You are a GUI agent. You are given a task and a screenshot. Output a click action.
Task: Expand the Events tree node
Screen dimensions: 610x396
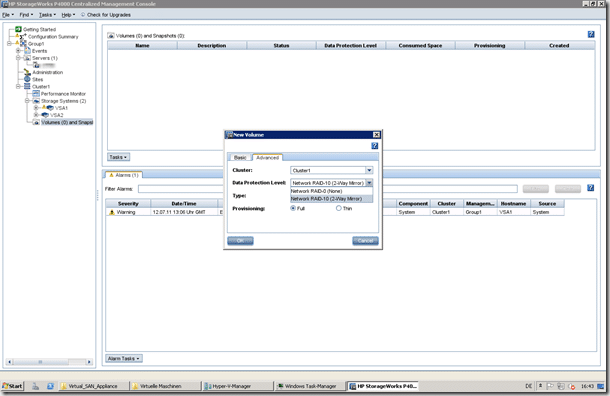18,51
